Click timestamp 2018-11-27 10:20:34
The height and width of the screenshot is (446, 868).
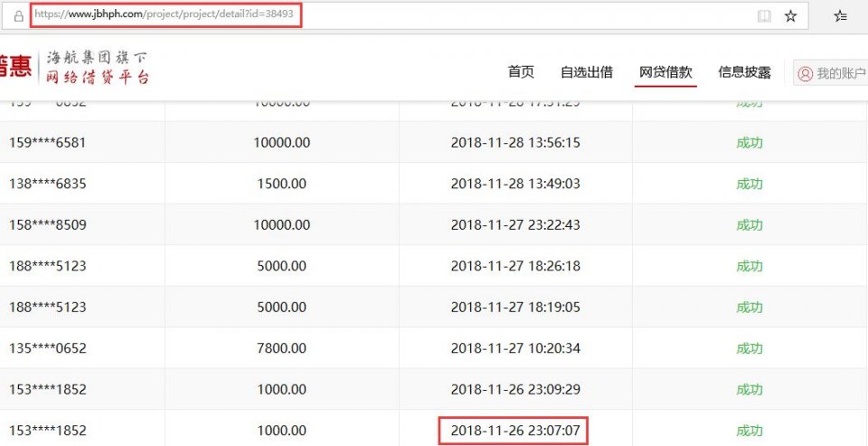[x=515, y=348]
